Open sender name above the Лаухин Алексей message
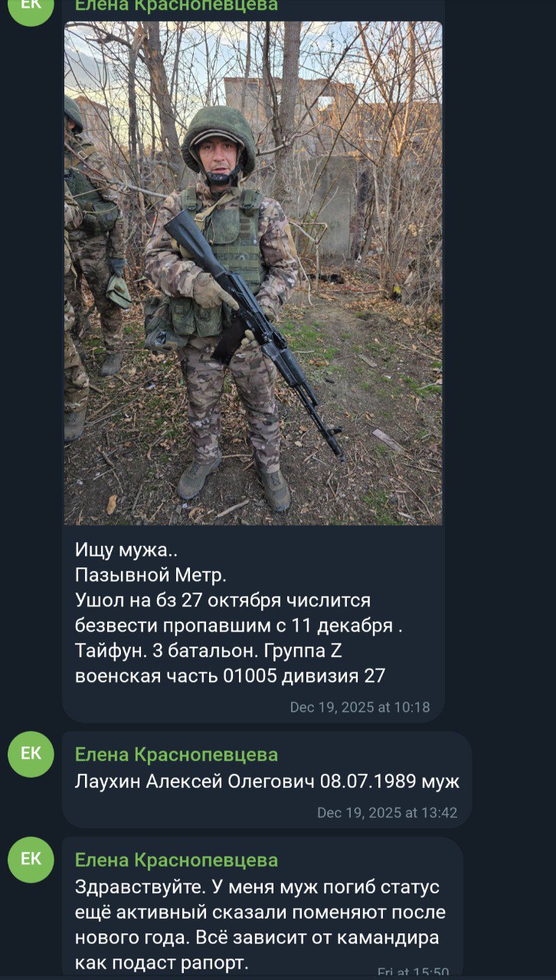Image resolution: width=556 pixels, height=980 pixels. pos(176,755)
